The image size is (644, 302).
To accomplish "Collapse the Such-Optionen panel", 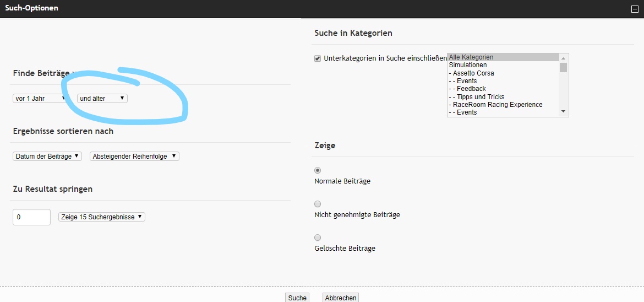I will (634, 9).
